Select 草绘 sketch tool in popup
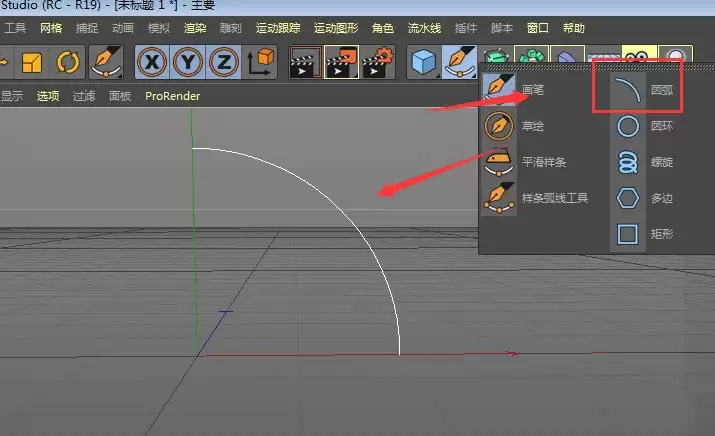 [514, 126]
